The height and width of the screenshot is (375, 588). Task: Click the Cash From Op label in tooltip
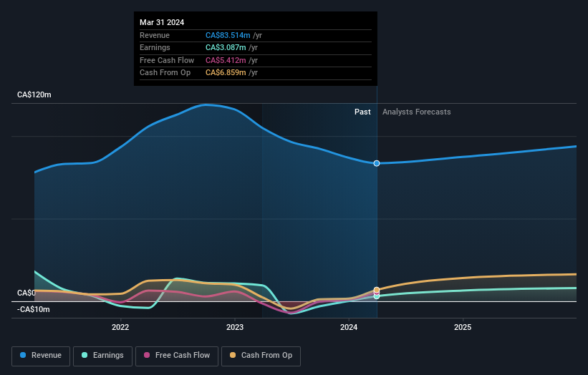pos(165,73)
